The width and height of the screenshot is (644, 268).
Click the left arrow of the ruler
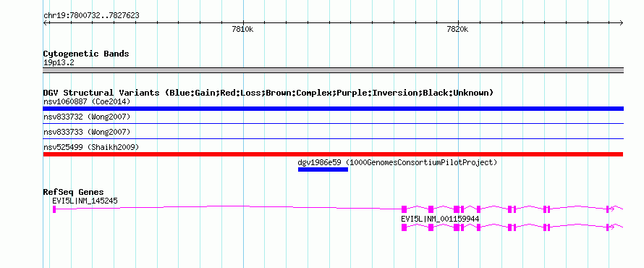(x=45, y=22)
